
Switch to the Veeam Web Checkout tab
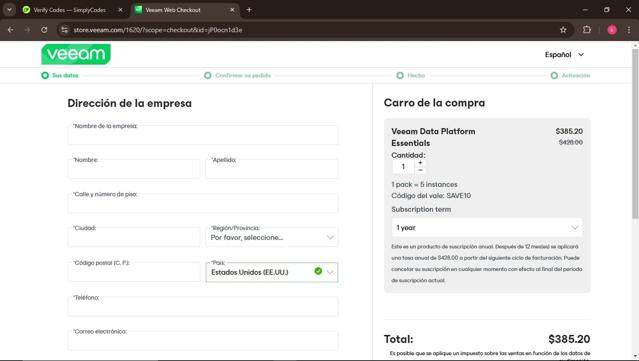pos(185,10)
